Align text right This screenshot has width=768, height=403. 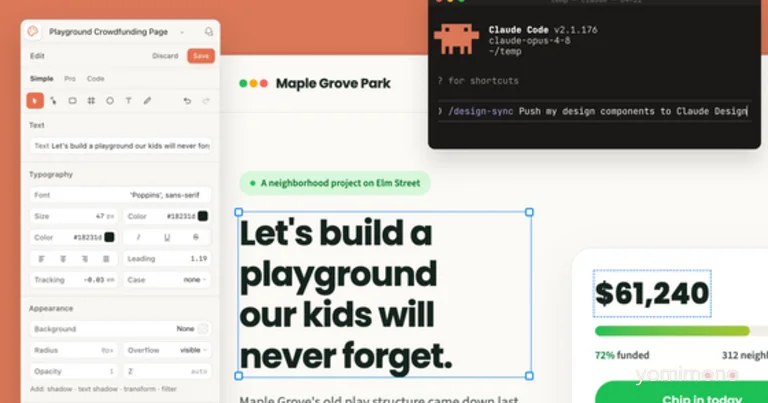point(84,259)
